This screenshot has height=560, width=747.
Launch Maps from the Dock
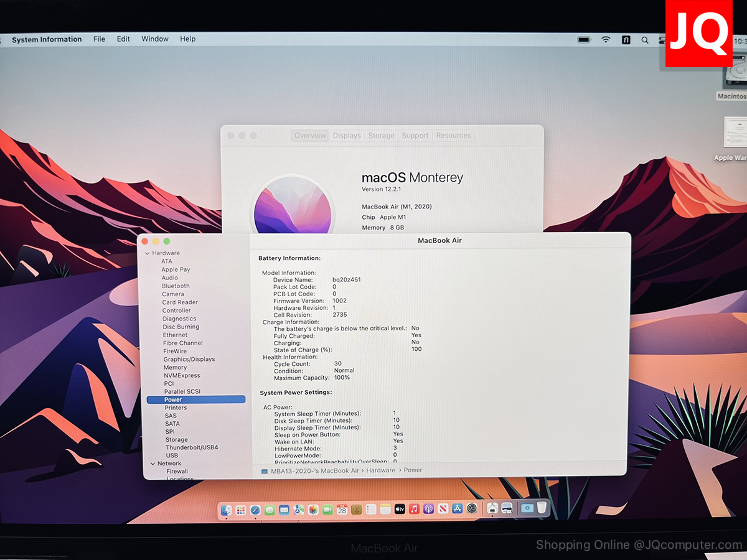(x=299, y=510)
